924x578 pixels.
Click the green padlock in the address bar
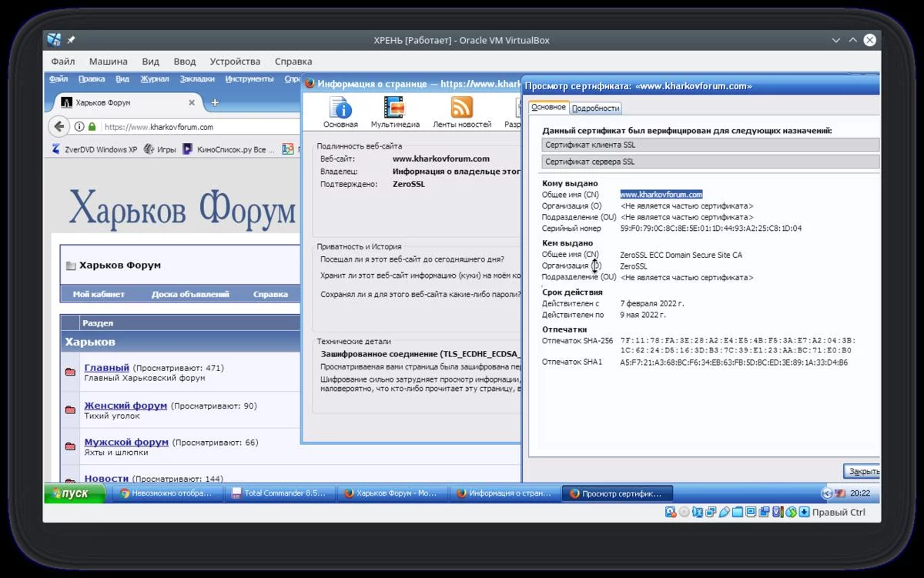coord(92,127)
